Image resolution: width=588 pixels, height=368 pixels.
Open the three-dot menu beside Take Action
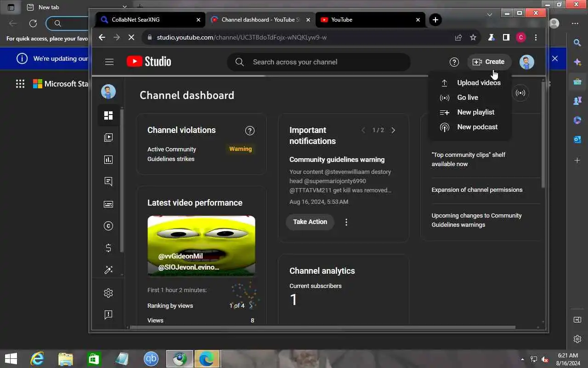pyautogui.click(x=346, y=222)
